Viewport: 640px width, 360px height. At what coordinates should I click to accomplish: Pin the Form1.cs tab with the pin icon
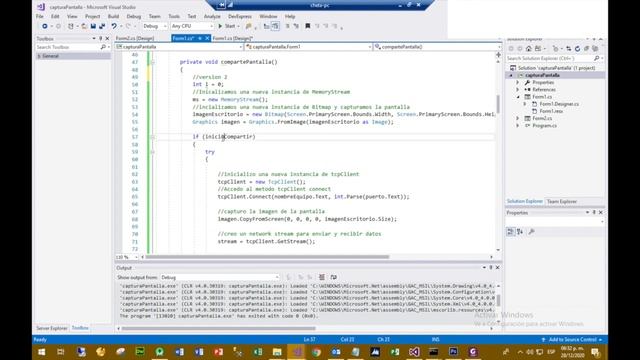point(200,38)
